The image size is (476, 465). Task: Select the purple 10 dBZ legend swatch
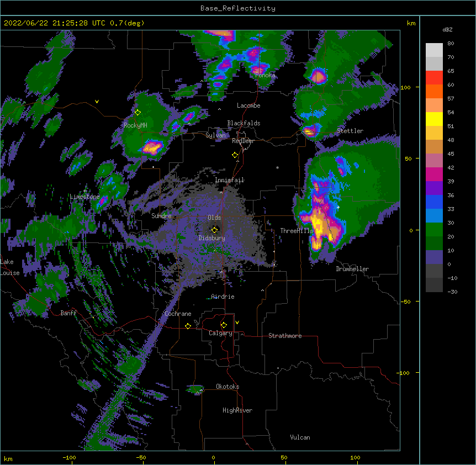434,257
